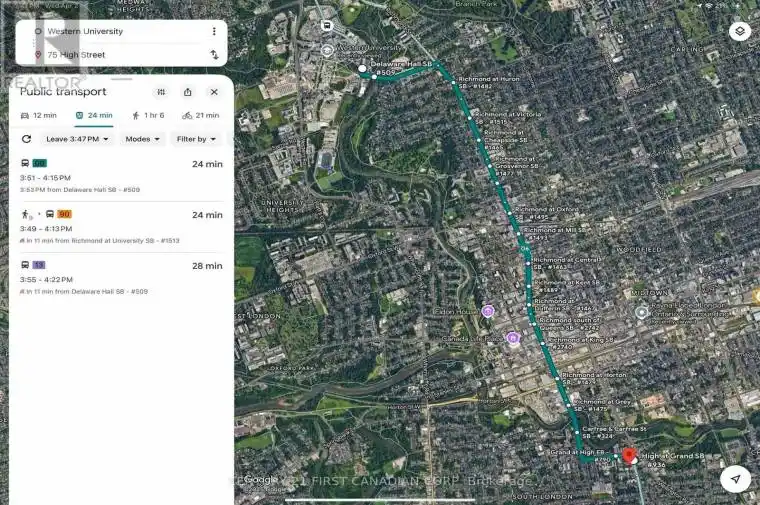The image size is (760, 505).
Task: Swap origin and destination with the arrows icon
Action: coord(214,54)
